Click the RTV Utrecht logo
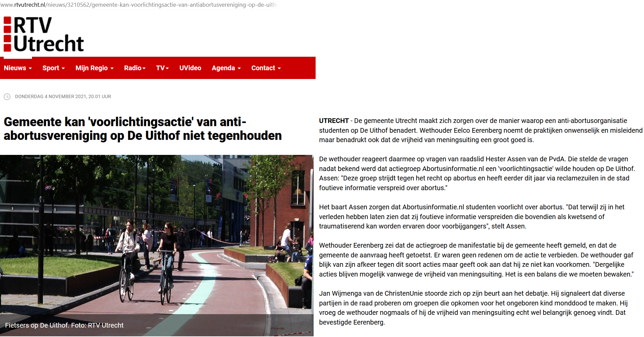644x337 pixels. [x=44, y=34]
